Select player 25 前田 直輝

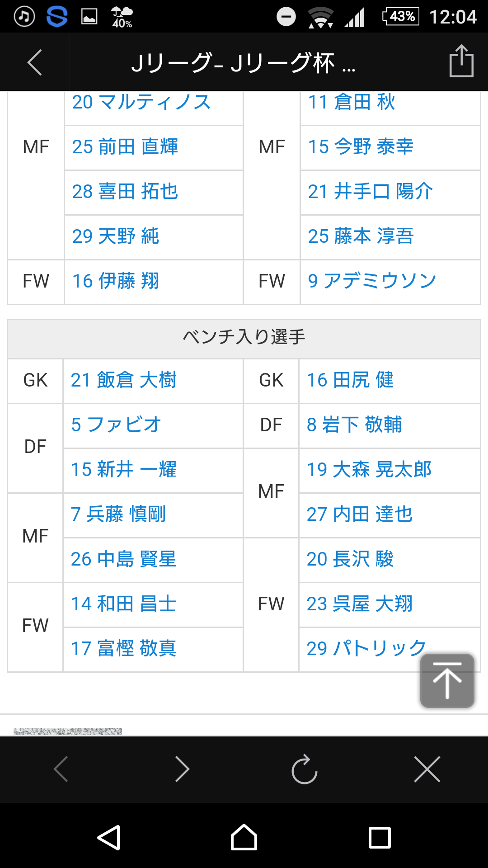[x=125, y=147]
